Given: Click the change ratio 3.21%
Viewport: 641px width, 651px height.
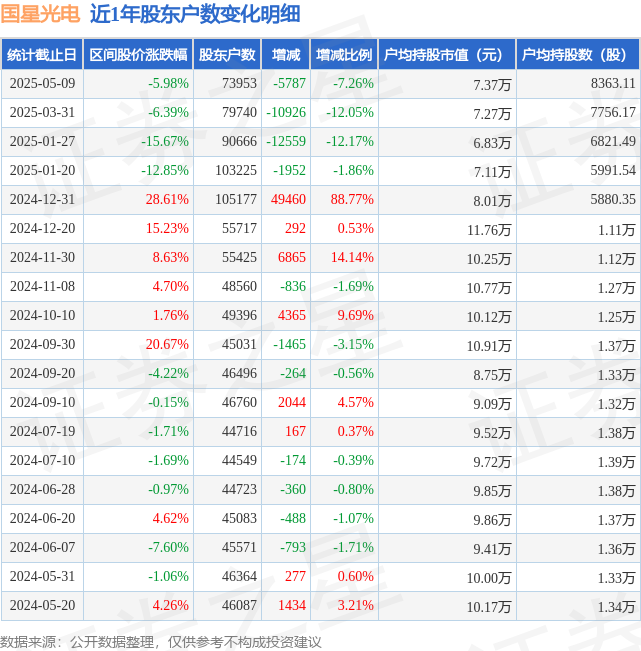Looking at the screenshot, I should pos(355,605).
